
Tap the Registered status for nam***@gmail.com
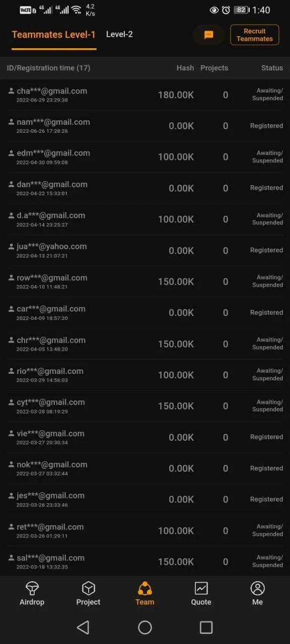(266, 126)
